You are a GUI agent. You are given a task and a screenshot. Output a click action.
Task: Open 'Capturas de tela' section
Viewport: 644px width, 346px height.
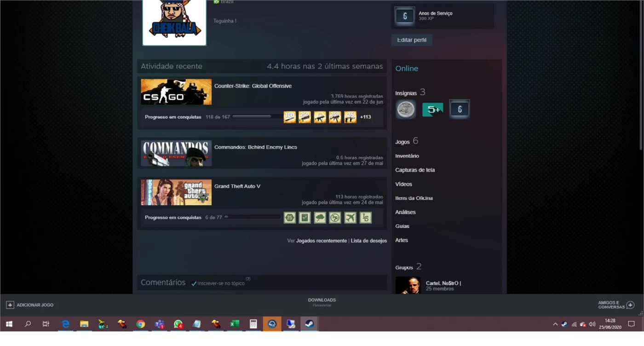pyautogui.click(x=415, y=170)
